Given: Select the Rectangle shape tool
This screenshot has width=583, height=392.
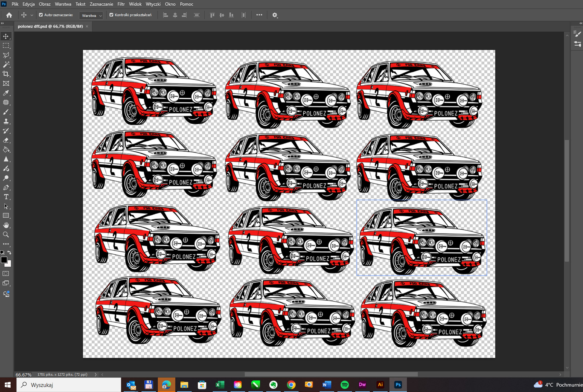Looking at the screenshot, I should (x=6, y=216).
